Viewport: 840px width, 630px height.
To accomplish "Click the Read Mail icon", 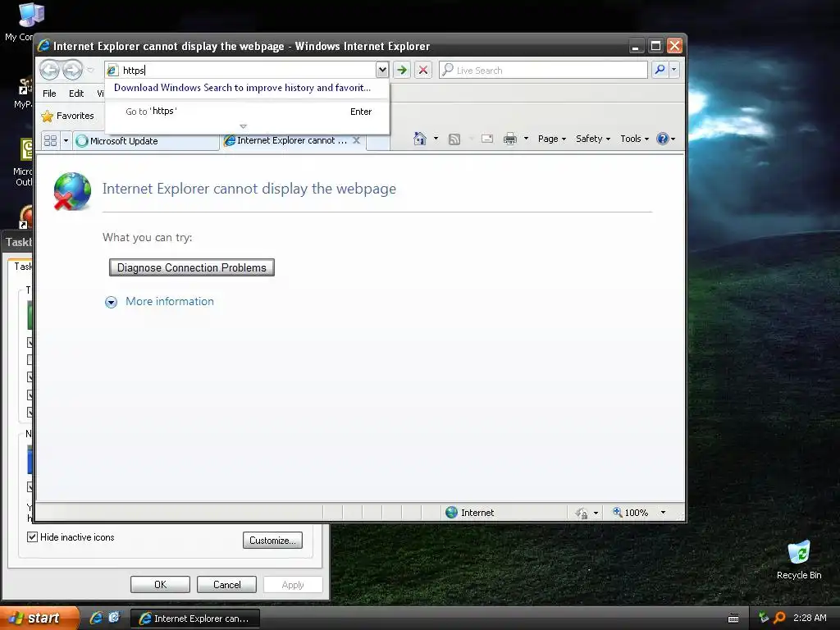I will [x=487, y=139].
